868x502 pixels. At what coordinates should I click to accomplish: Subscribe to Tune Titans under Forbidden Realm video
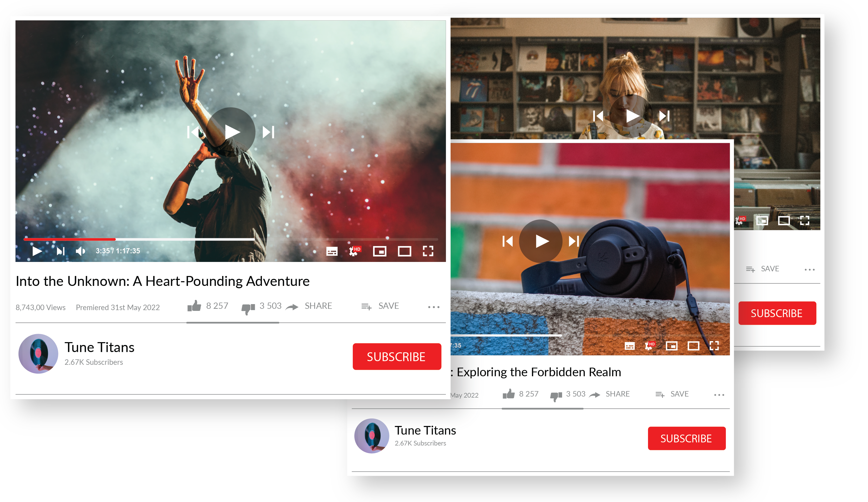tap(687, 438)
